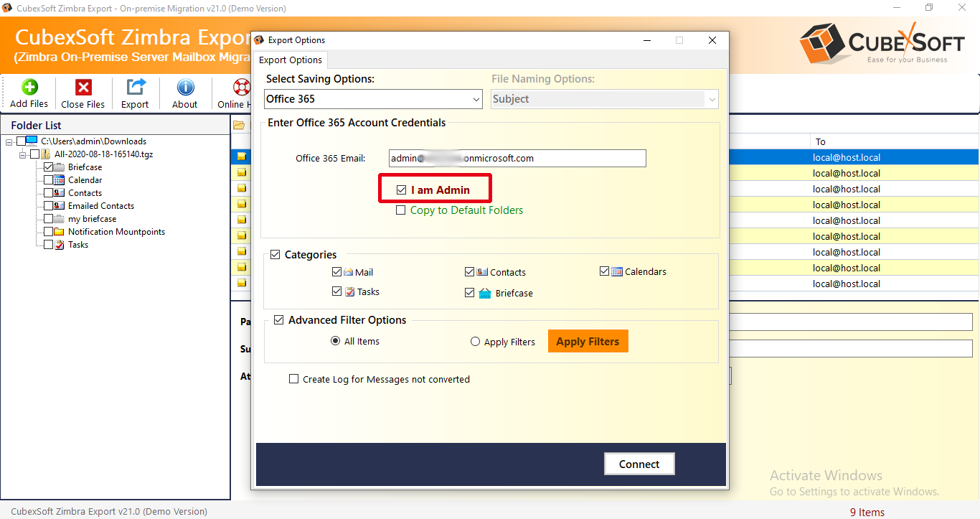
Task: Uncheck the Calendars category checkbox
Action: [x=605, y=271]
